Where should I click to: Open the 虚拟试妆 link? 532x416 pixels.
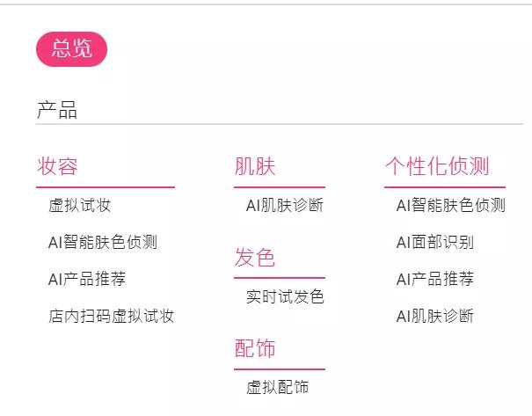tap(79, 206)
